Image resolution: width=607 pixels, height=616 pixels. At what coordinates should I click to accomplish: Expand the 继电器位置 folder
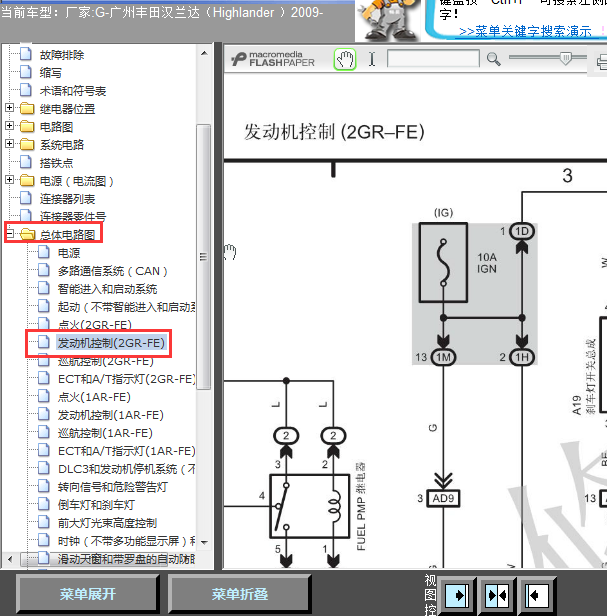[9, 108]
